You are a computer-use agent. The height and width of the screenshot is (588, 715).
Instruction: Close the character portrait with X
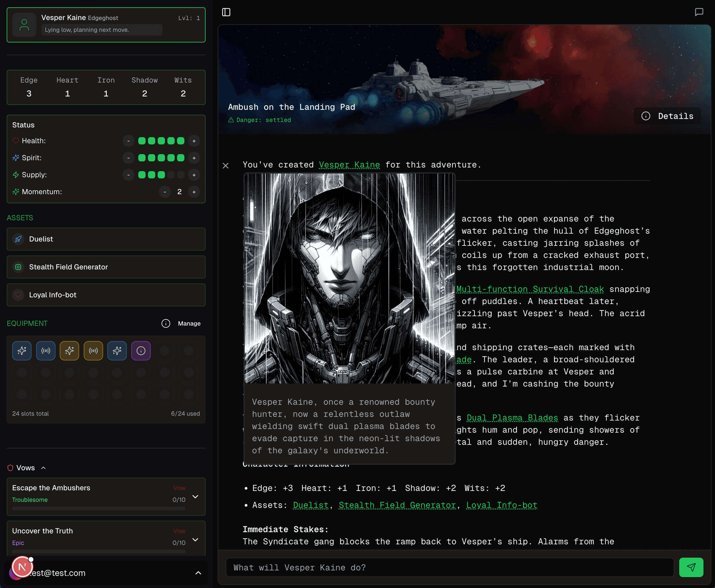coord(226,165)
